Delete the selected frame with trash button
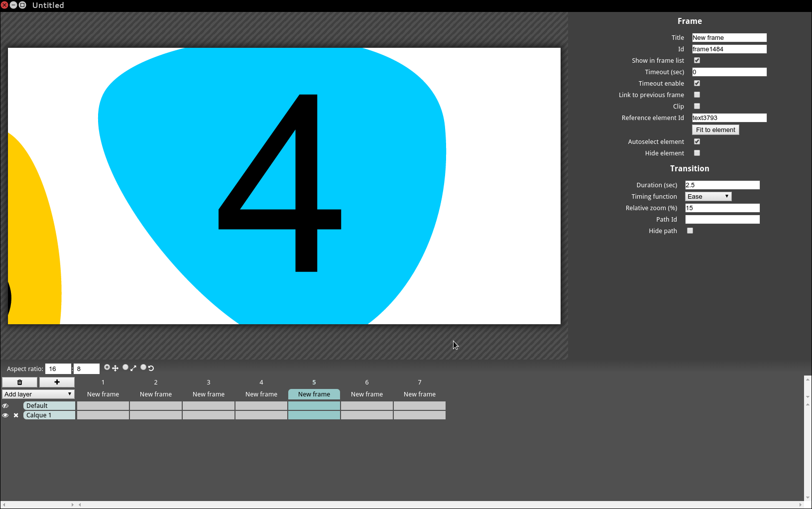 (19, 382)
